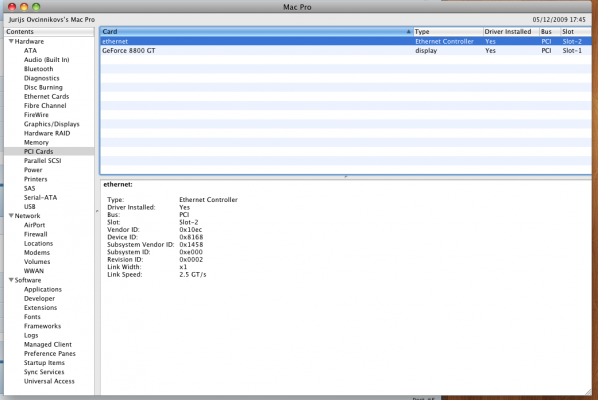The image size is (598, 400).
Task: Open Serial-ATA information
Action: [x=40, y=198]
